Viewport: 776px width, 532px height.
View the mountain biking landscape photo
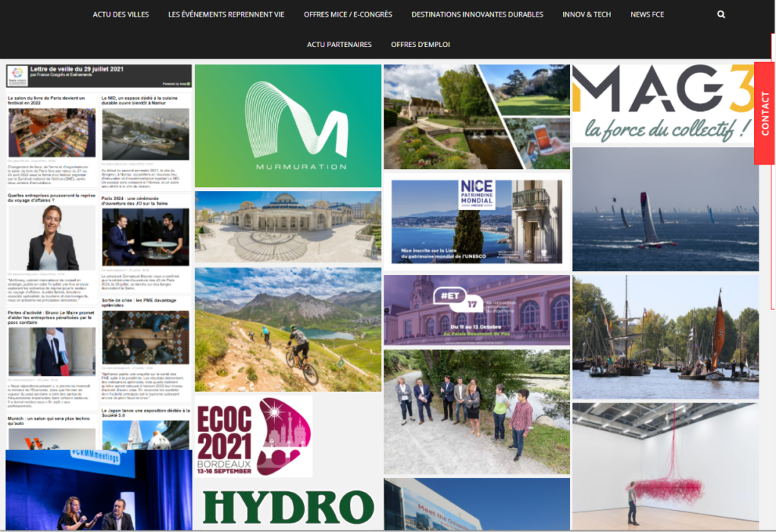[x=288, y=330]
